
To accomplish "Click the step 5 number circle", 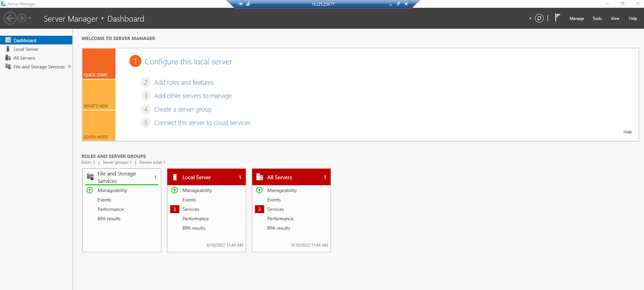I will 146,123.
